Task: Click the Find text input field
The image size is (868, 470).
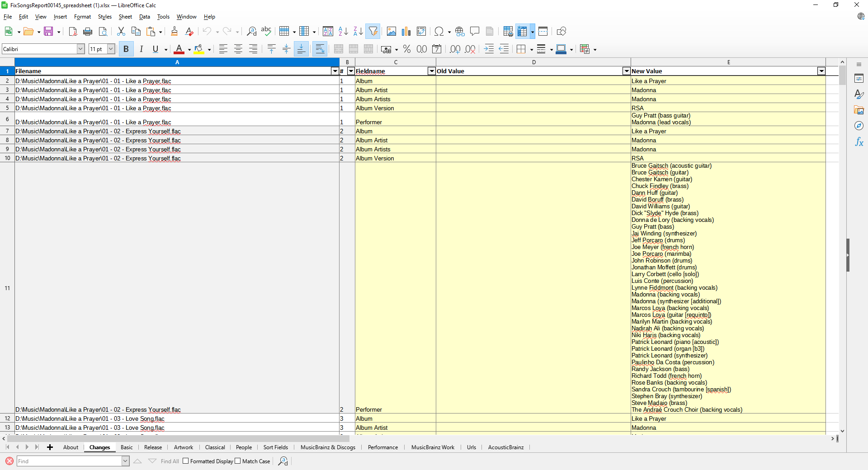Action: click(69, 461)
